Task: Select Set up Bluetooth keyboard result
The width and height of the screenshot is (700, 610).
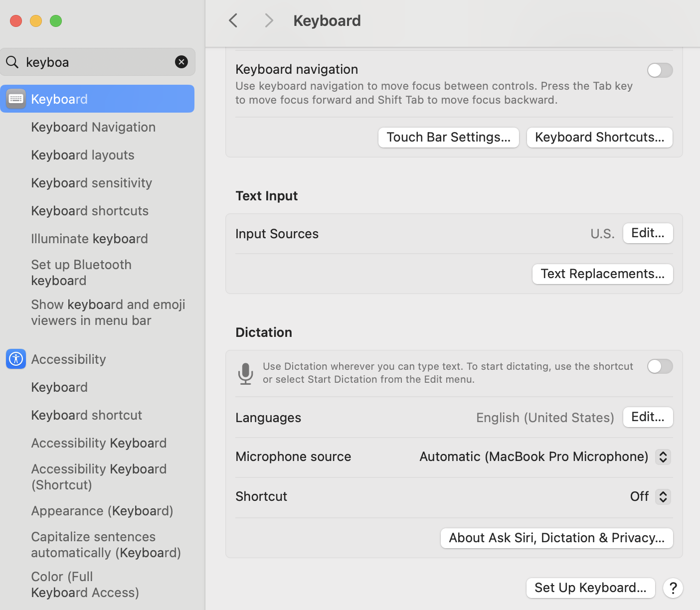Action: coord(81,273)
